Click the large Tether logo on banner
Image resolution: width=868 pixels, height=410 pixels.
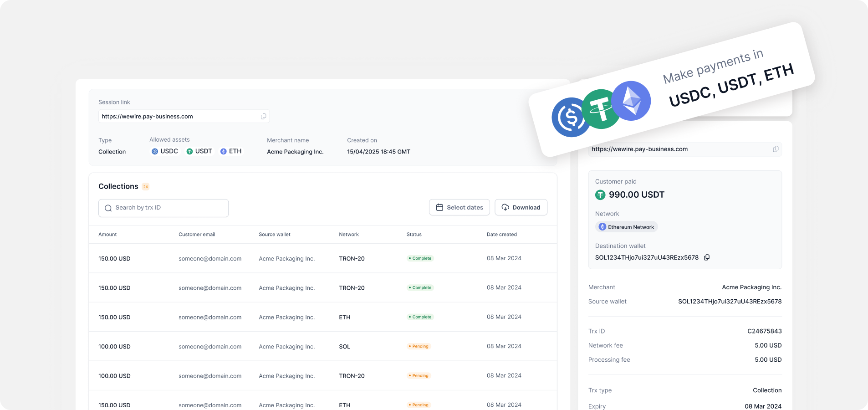click(x=601, y=109)
